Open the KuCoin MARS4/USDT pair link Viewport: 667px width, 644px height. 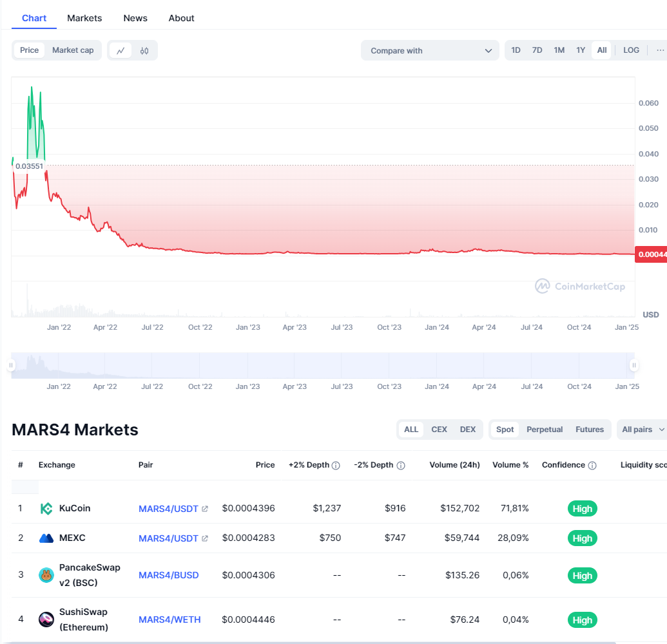click(168, 509)
